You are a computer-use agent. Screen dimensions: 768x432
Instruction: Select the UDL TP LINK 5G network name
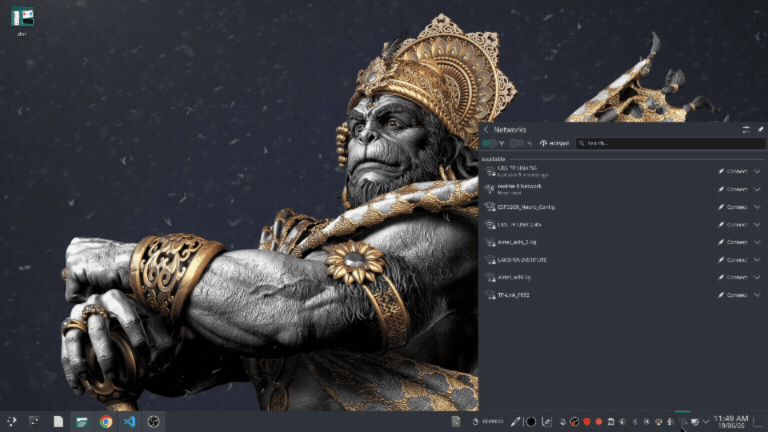(x=517, y=168)
